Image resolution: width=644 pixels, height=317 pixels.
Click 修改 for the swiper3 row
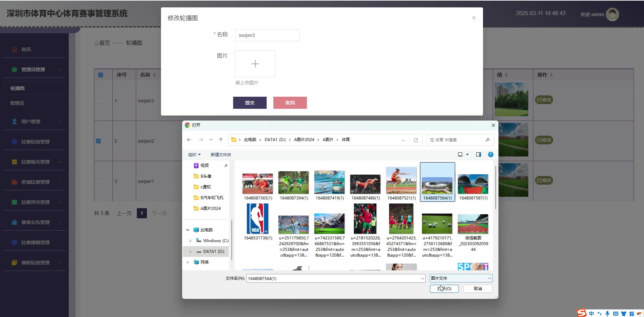point(544,100)
